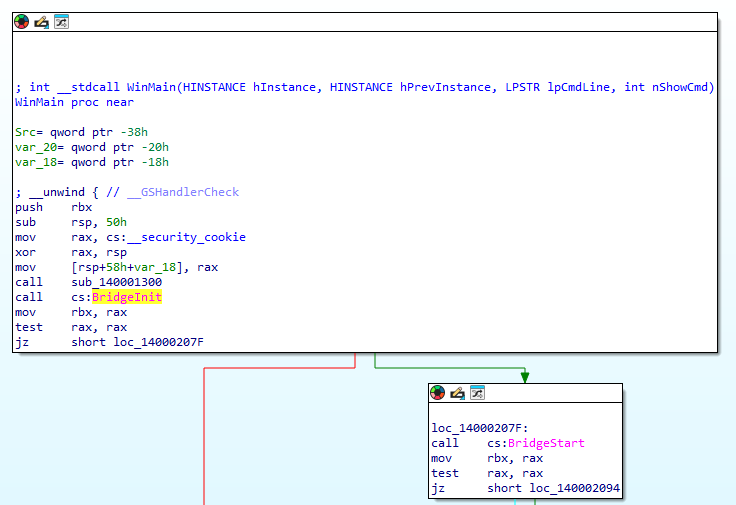Viewport: 736px width, 505px height.
Task: Select the __security_cookie operand
Action: tap(185, 237)
